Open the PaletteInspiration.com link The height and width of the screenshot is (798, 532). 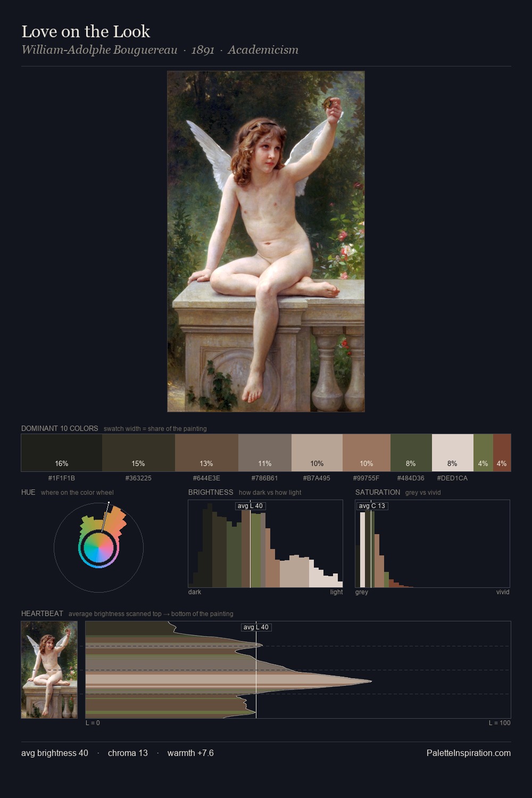pos(469,753)
